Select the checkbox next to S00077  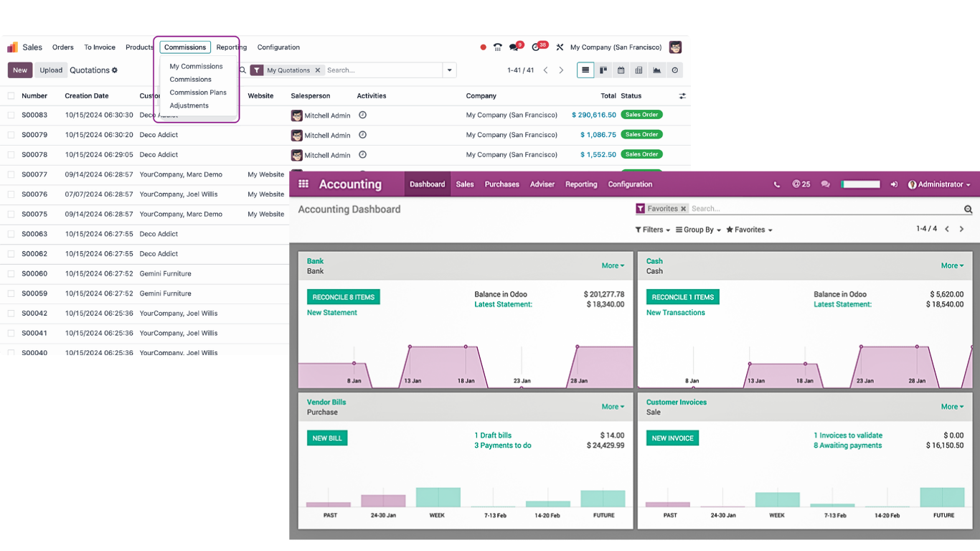(x=11, y=174)
